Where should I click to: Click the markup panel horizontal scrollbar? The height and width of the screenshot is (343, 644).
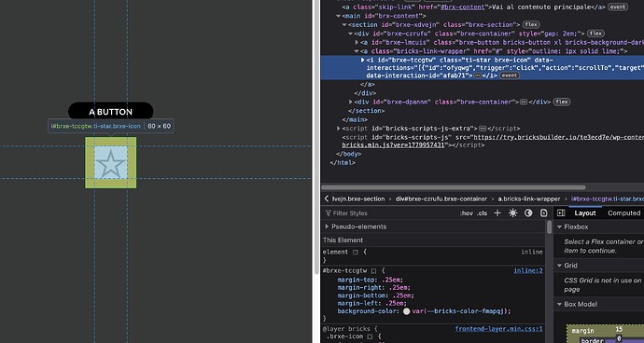[453, 187]
